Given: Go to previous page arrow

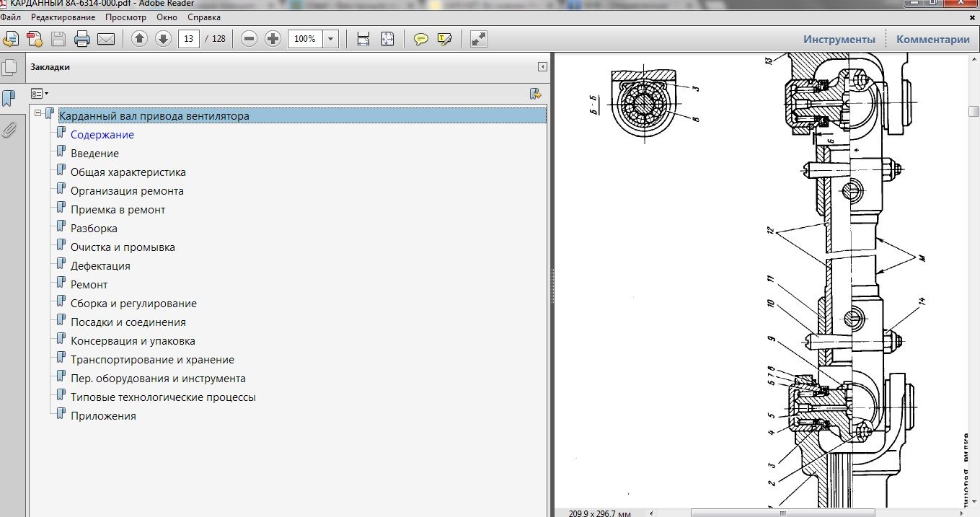Looking at the screenshot, I should [x=140, y=39].
